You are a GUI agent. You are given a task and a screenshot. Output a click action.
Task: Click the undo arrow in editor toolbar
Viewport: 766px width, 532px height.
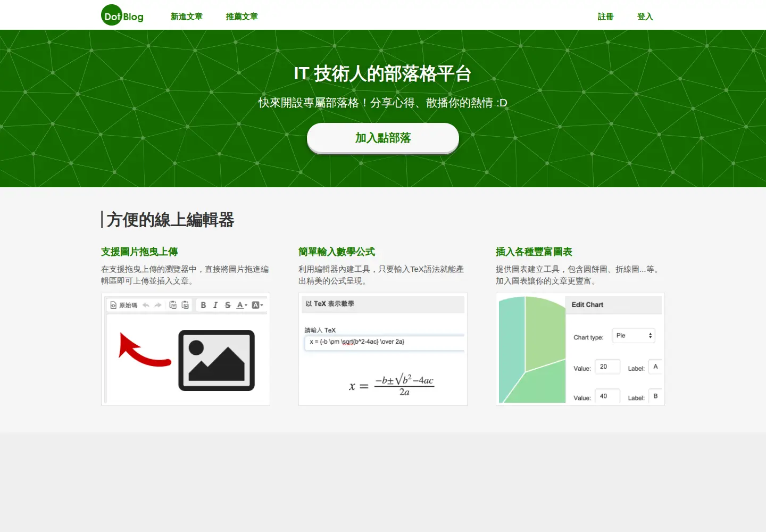click(x=146, y=305)
